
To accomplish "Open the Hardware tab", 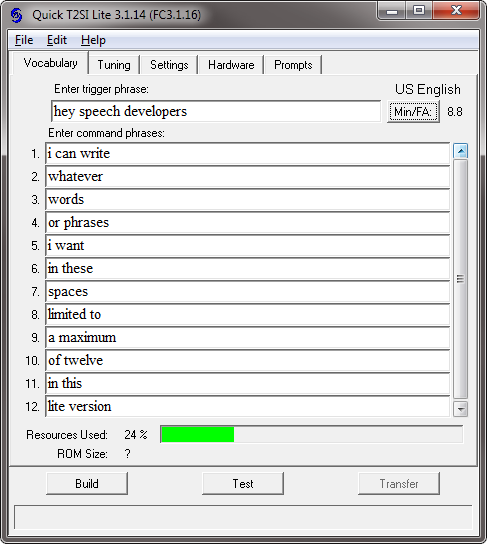I will coord(231,65).
